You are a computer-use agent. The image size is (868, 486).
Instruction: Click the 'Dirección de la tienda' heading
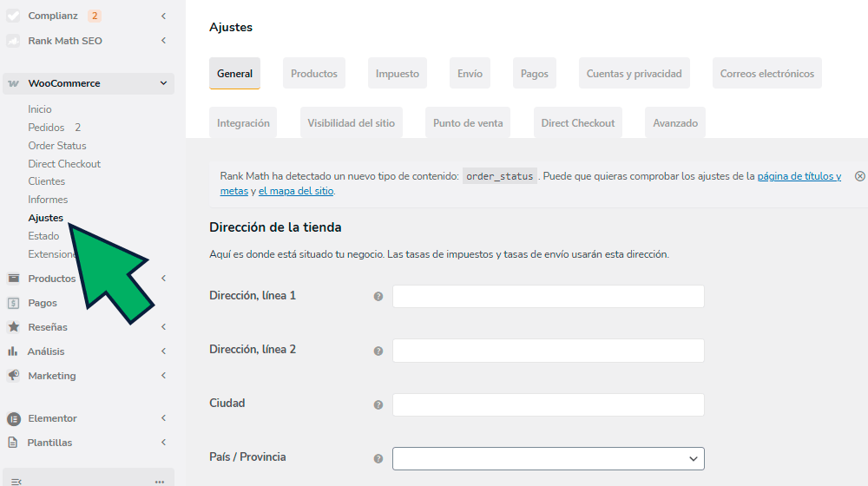[x=275, y=227]
